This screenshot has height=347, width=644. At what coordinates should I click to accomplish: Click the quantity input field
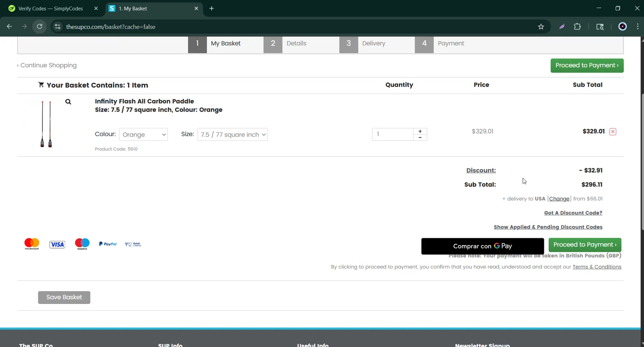click(x=392, y=134)
